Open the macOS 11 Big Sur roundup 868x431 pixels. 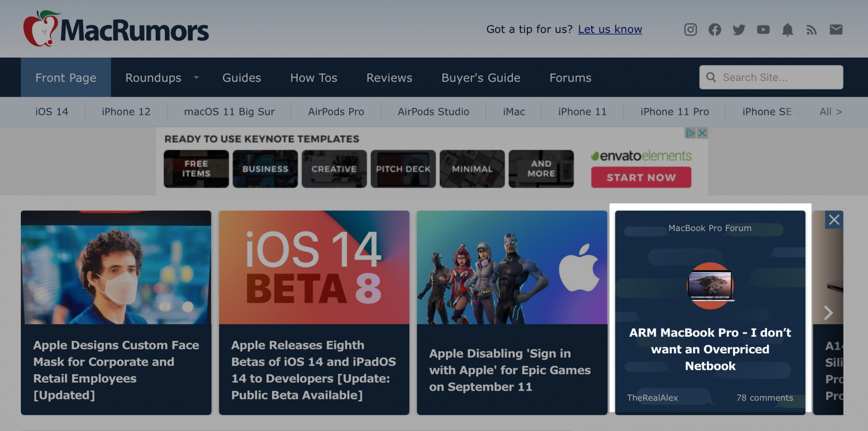pyautogui.click(x=229, y=112)
